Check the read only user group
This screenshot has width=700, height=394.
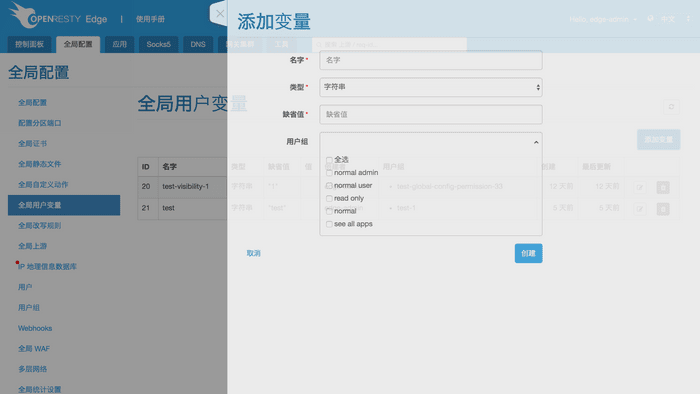[x=329, y=199]
